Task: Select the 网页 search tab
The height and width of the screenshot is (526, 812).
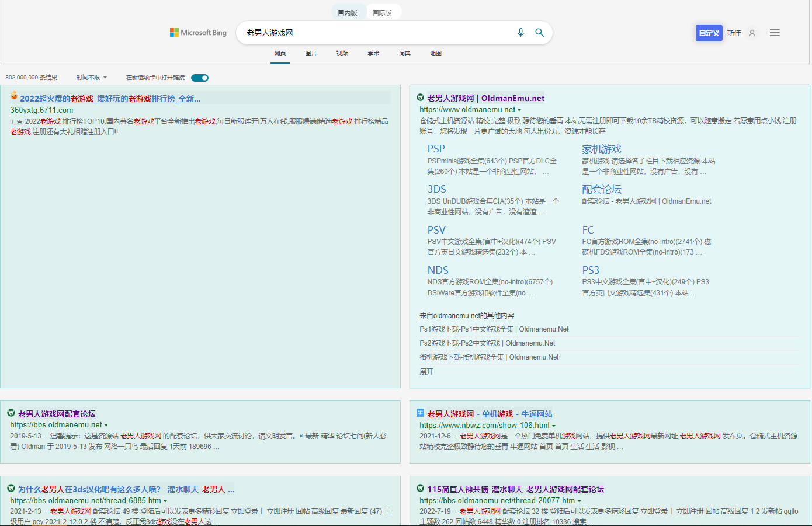Action: point(280,54)
